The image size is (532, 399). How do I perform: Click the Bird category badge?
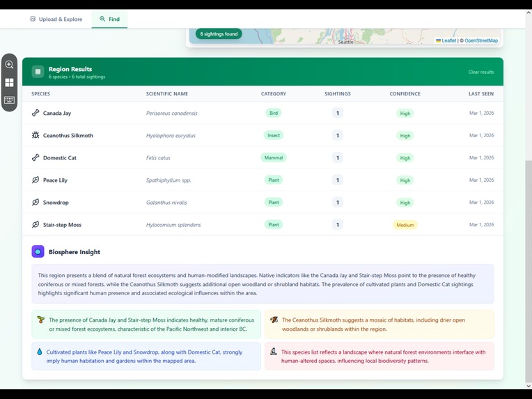tap(274, 113)
